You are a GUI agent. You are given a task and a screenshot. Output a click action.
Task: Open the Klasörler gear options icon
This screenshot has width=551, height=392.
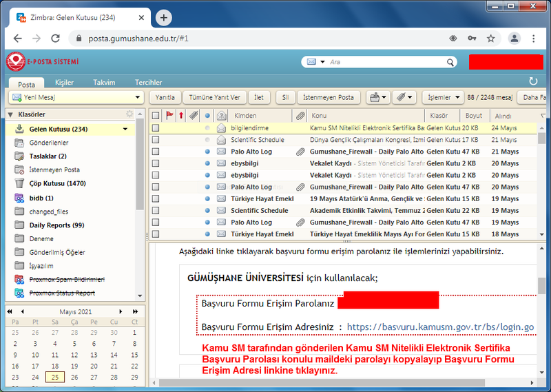pyautogui.click(x=129, y=114)
